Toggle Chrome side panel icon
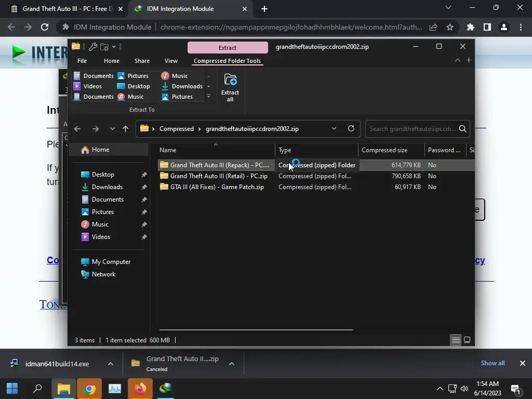Image resolution: width=532 pixels, height=399 pixels. click(x=487, y=27)
